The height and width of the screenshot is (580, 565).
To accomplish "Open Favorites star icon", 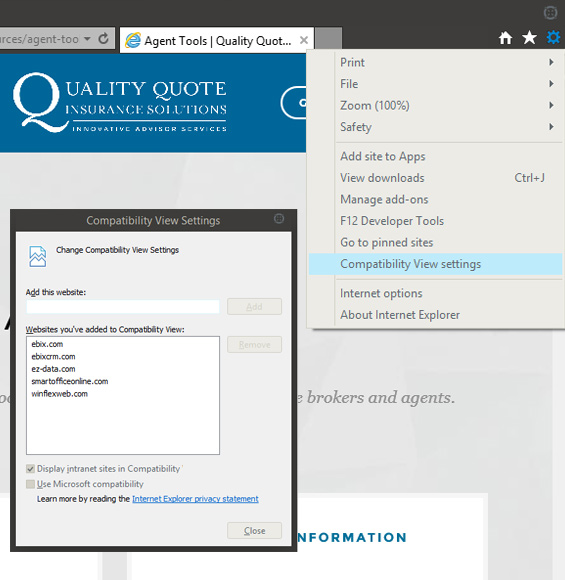I will point(529,37).
